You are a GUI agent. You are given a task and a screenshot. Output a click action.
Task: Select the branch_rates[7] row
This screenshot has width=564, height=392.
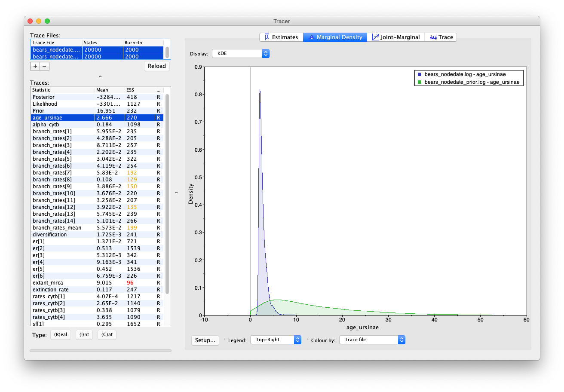coord(97,172)
